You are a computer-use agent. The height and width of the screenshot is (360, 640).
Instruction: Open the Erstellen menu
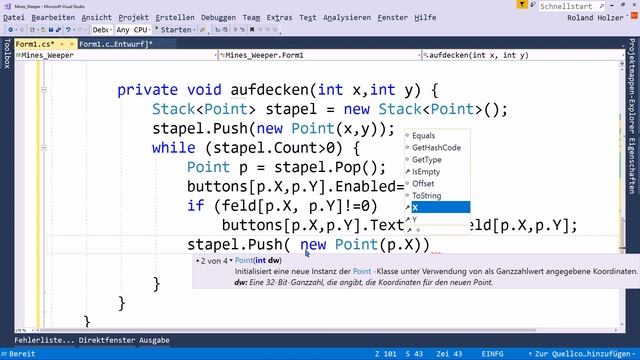[175, 18]
